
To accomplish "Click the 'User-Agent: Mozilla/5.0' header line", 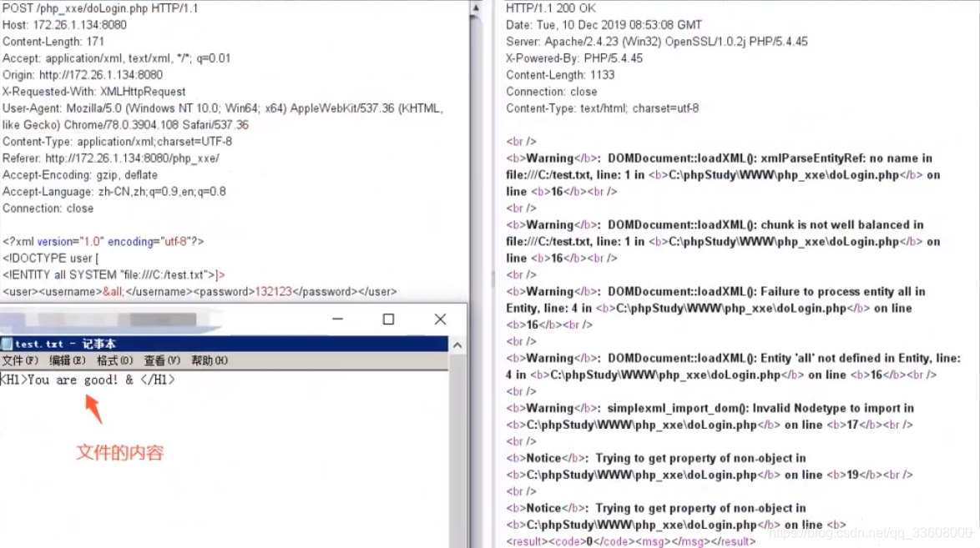I will [223, 108].
